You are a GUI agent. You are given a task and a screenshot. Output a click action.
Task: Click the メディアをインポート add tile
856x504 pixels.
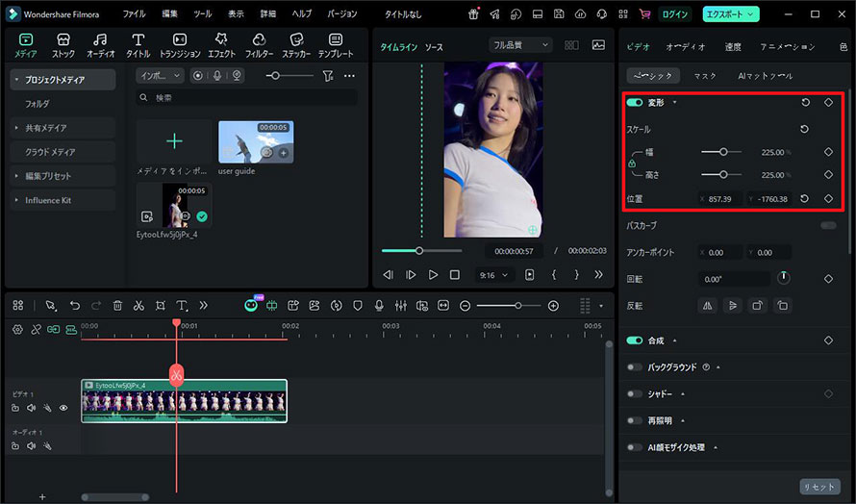click(x=174, y=141)
